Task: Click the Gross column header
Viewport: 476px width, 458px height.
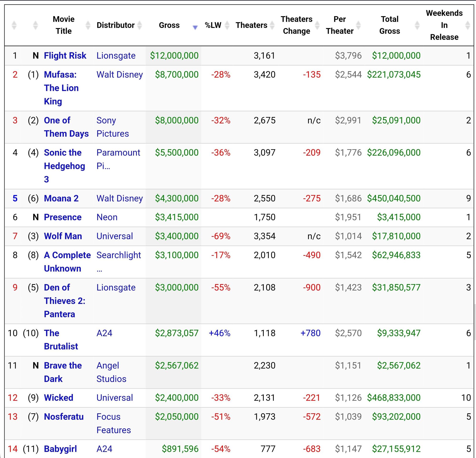Action: pyautogui.click(x=169, y=25)
